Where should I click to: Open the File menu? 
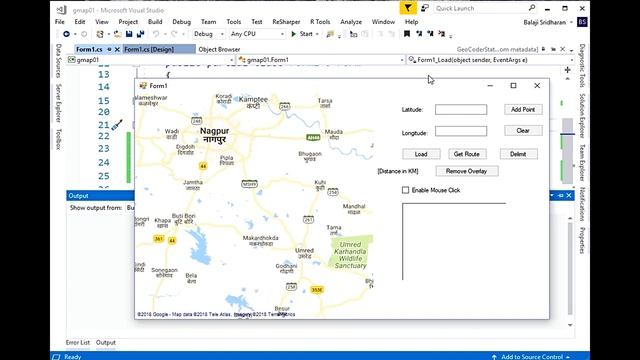60,22
